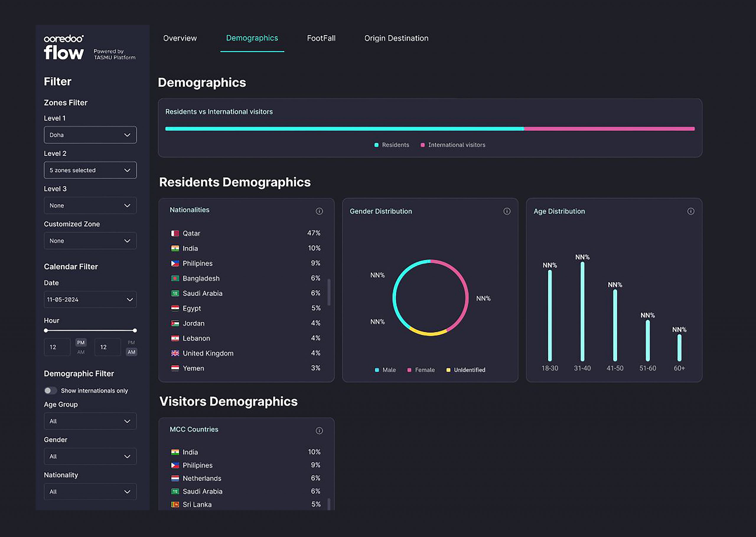The image size is (756, 537).
Task: Open Nationality filter dropdown
Action: click(90, 492)
